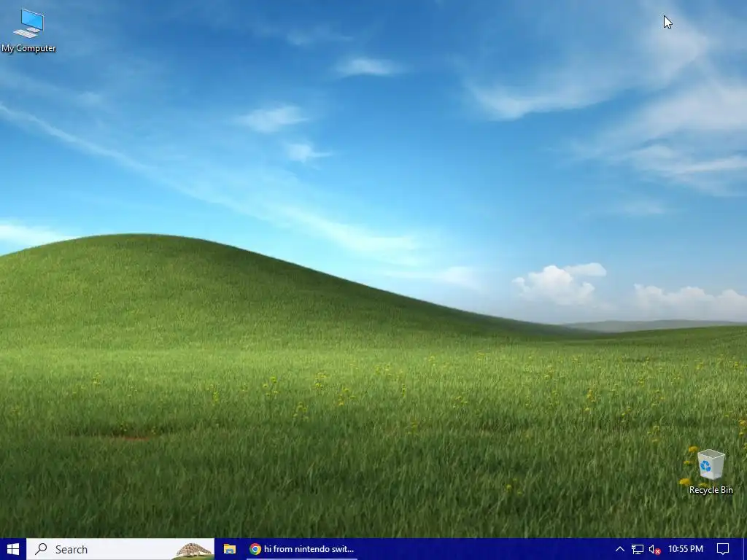The image size is (747, 560).
Task: Open File Explorer from the taskbar
Action: pos(230,549)
